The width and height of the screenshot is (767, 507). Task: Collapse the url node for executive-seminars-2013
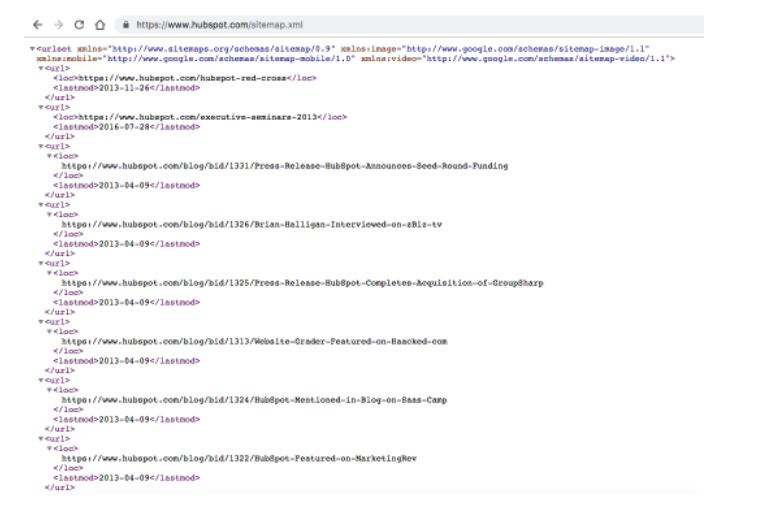pyautogui.click(x=41, y=107)
